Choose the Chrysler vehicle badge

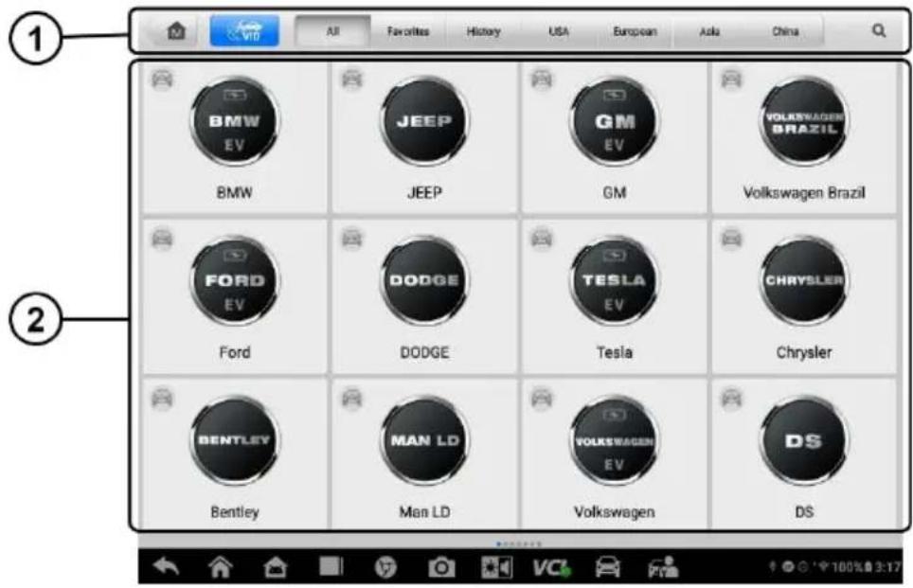(804, 280)
